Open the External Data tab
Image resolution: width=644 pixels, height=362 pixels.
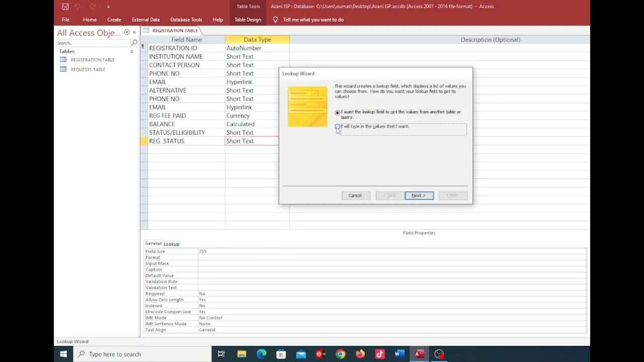tap(146, 20)
